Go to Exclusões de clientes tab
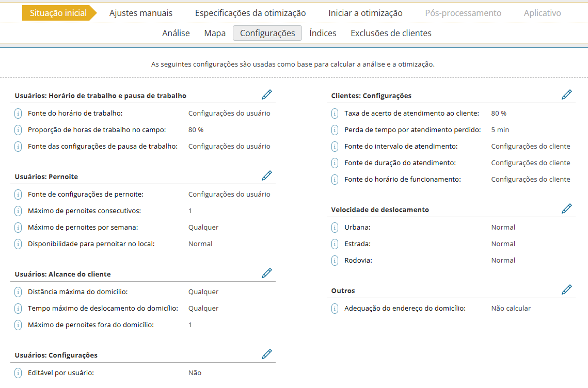588x388 pixels. coord(391,33)
